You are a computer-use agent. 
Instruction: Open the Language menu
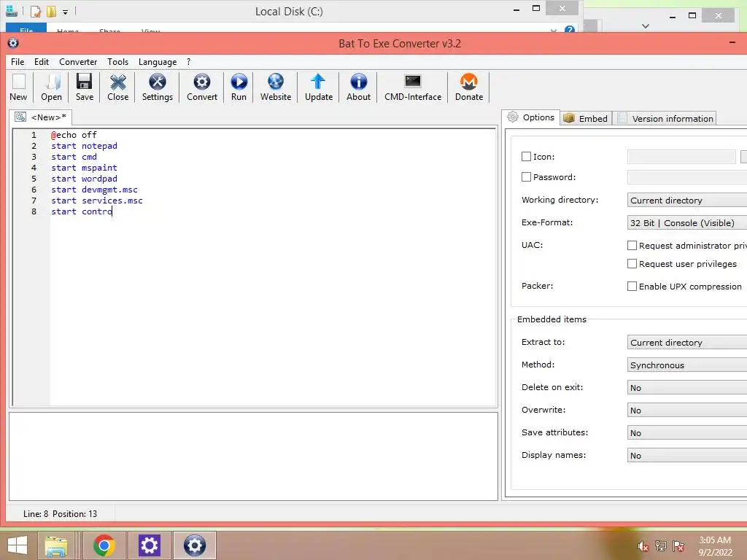pos(158,62)
